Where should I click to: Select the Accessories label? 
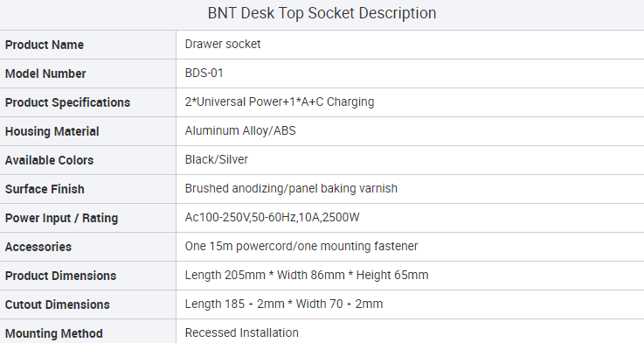pos(38,247)
